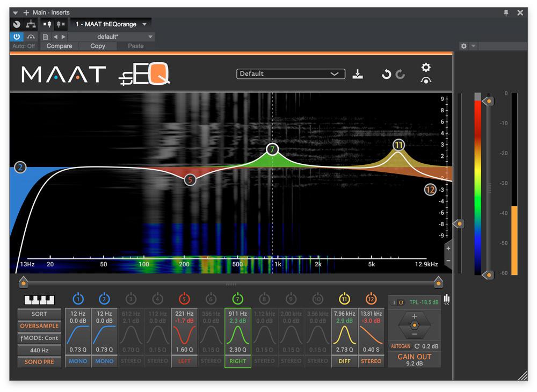Pin the plugin window
The image size is (537, 392).
[506, 13]
